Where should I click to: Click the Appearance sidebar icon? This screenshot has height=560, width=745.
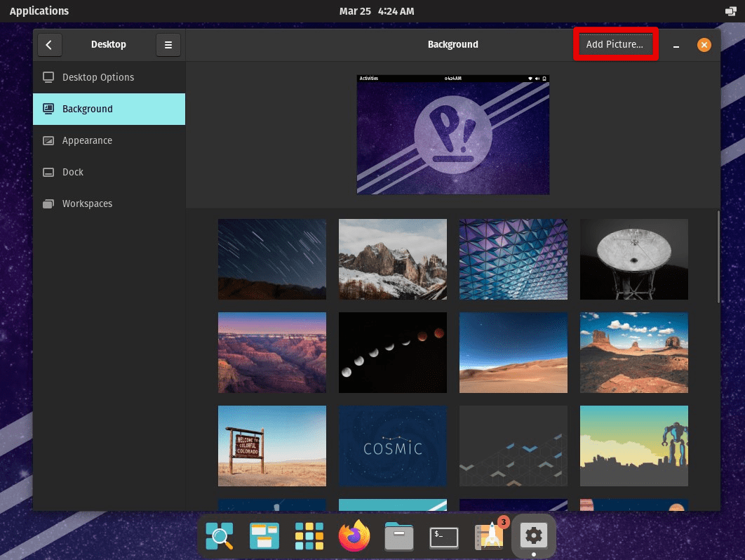[48, 140]
